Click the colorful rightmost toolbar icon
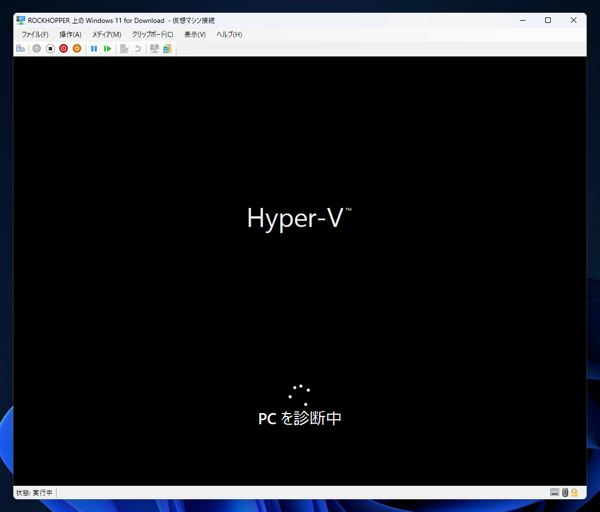The width and height of the screenshot is (600, 512). 167,49
